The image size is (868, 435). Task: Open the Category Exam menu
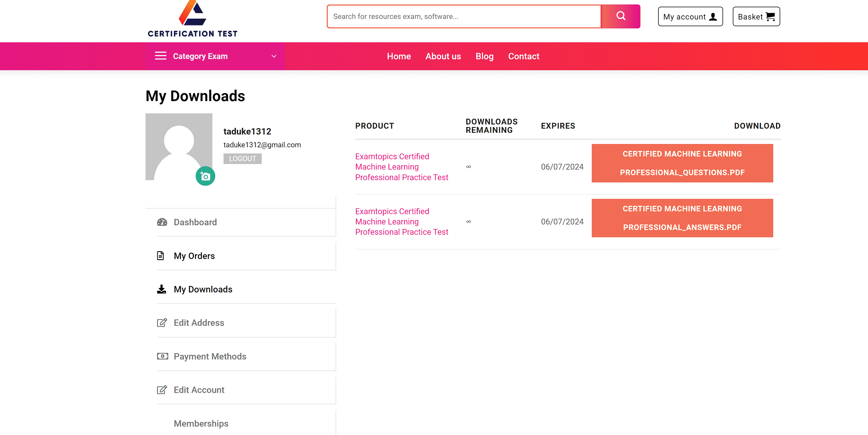[x=200, y=56]
